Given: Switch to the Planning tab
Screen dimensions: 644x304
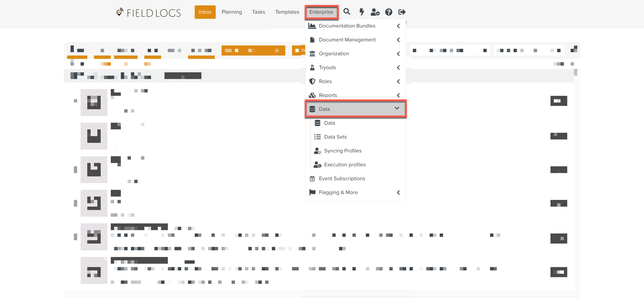Looking at the screenshot, I should coord(232,12).
